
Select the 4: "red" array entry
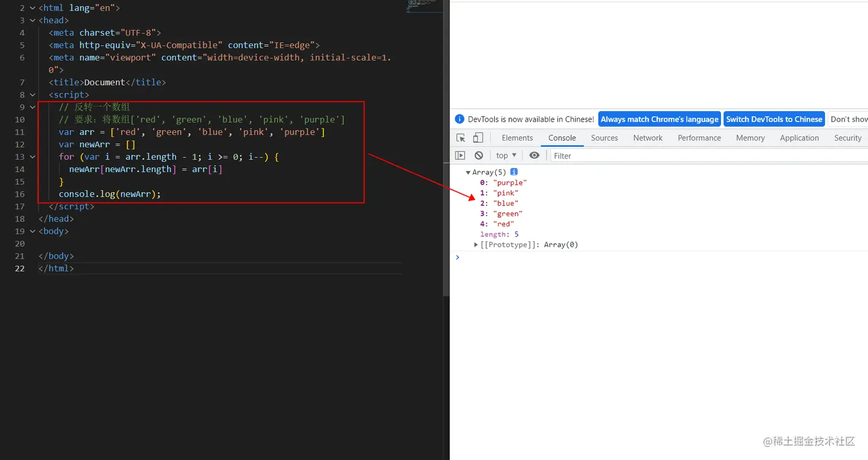497,224
